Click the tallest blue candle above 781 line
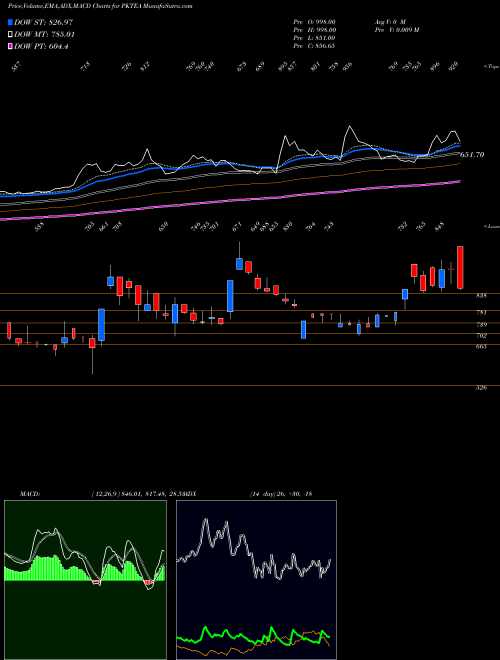Viewport: 500px width, 660px height. [230, 296]
